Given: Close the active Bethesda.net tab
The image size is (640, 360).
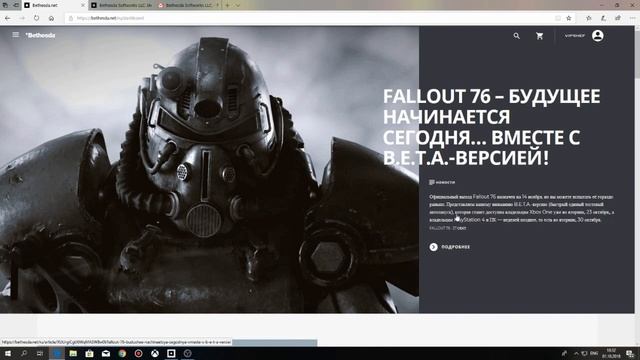Looking at the screenshot, I should point(83,5).
